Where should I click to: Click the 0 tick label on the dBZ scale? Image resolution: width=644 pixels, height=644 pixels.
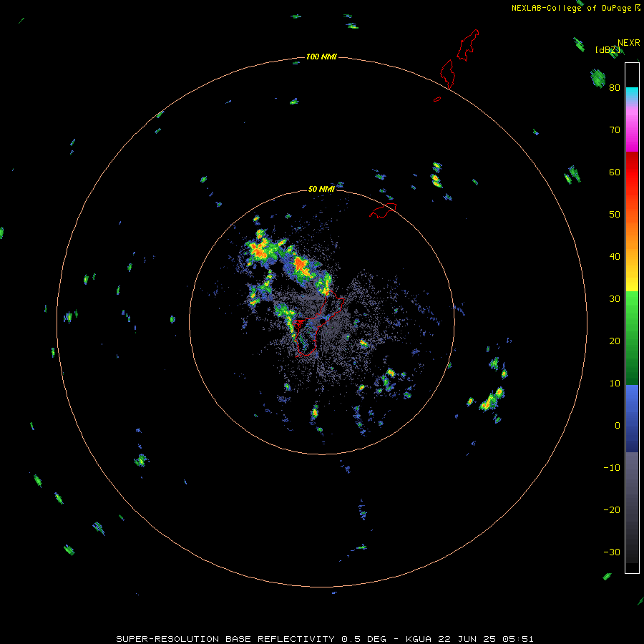[x=618, y=426]
